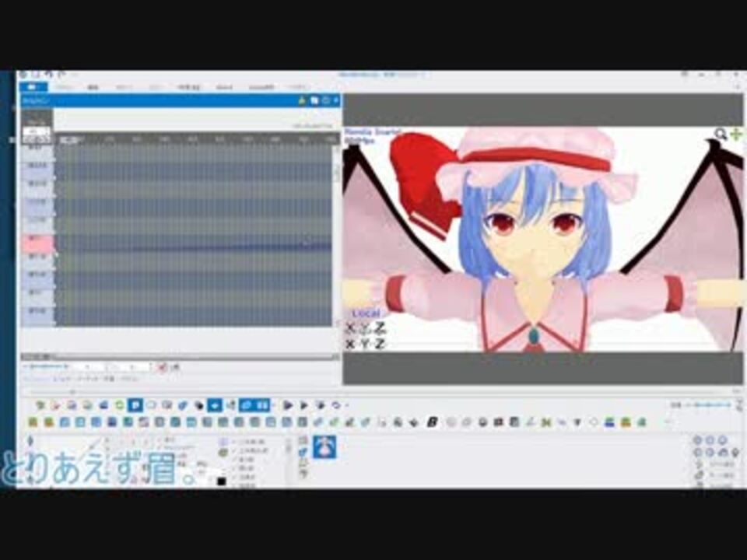Select the highlighted blue P toolbar button
The width and height of the screenshot is (747, 560).
[x=135, y=405]
